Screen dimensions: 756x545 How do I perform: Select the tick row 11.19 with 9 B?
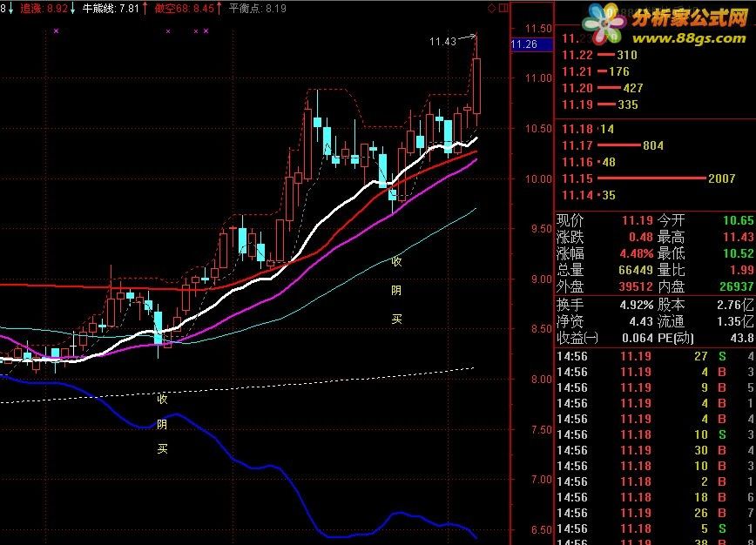pos(655,388)
